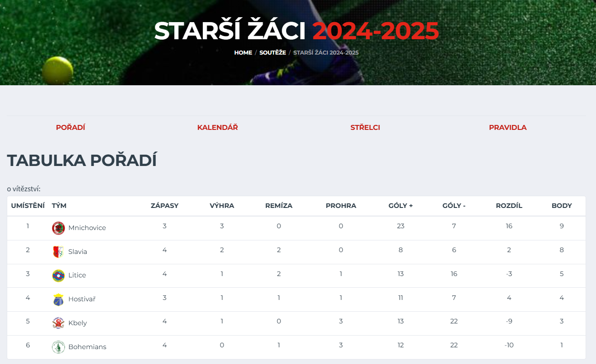This screenshot has width=596, height=364.
Task: Open the Střelci tab
Action: pos(365,128)
